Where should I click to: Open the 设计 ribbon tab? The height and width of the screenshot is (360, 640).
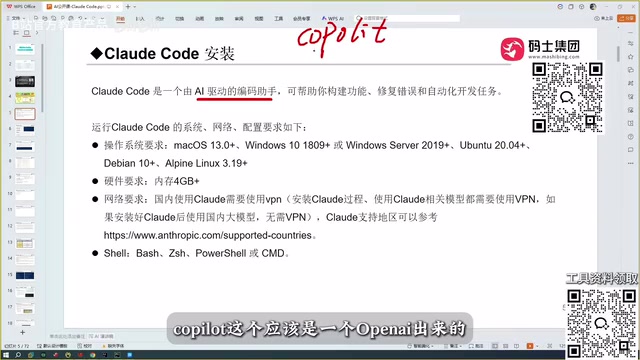(x=160, y=19)
